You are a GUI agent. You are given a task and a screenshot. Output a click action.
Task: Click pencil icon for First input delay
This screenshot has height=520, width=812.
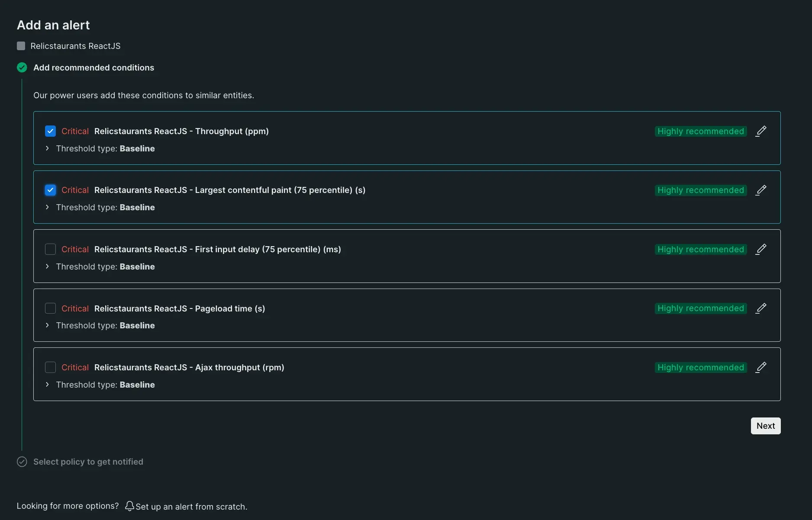point(761,249)
